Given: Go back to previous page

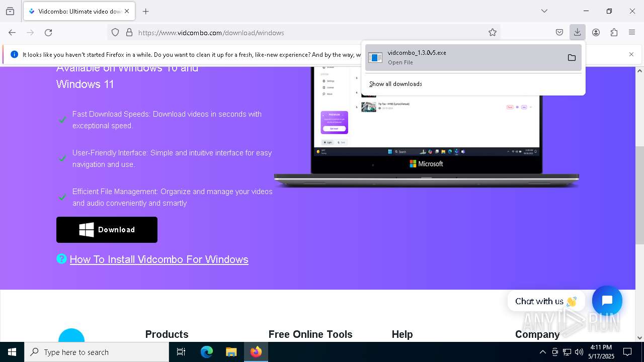Looking at the screenshot, I should [x=12, y=32].
